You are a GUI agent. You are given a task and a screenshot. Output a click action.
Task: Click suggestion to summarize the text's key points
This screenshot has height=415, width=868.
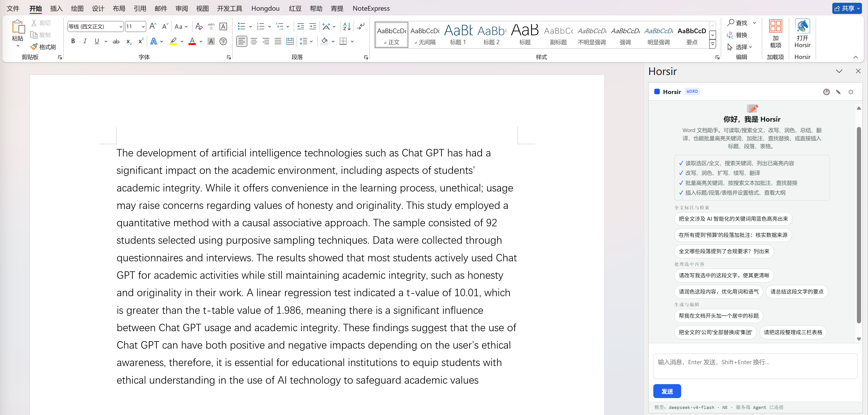pos(797,292)
